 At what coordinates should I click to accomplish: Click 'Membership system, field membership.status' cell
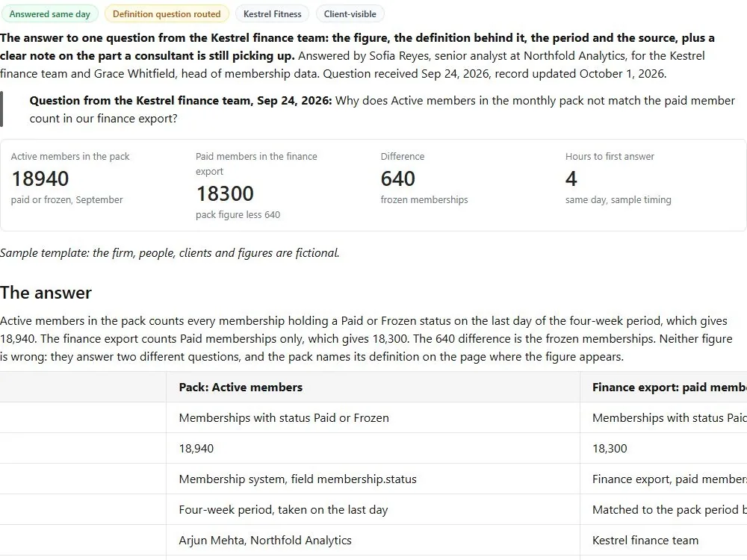[x=373, y=479]
